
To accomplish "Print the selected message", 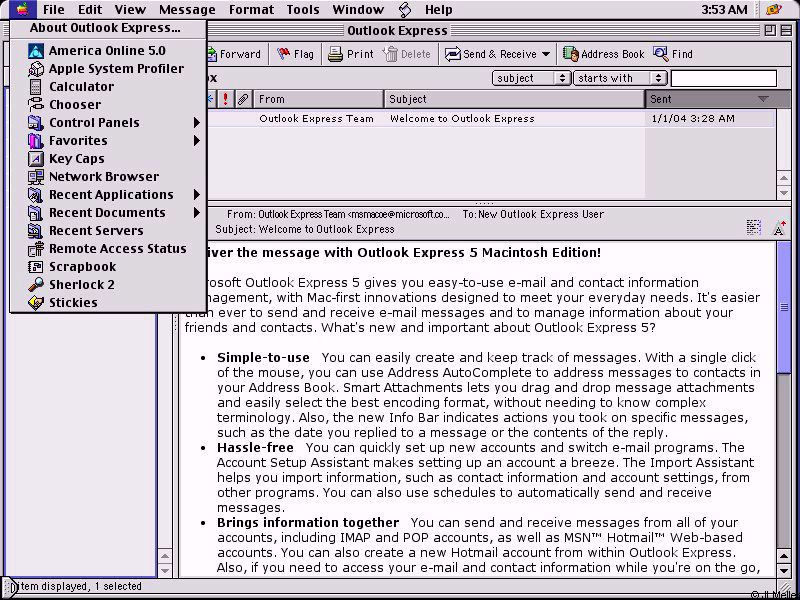I will pyautogui.click(x=351, y=54).
